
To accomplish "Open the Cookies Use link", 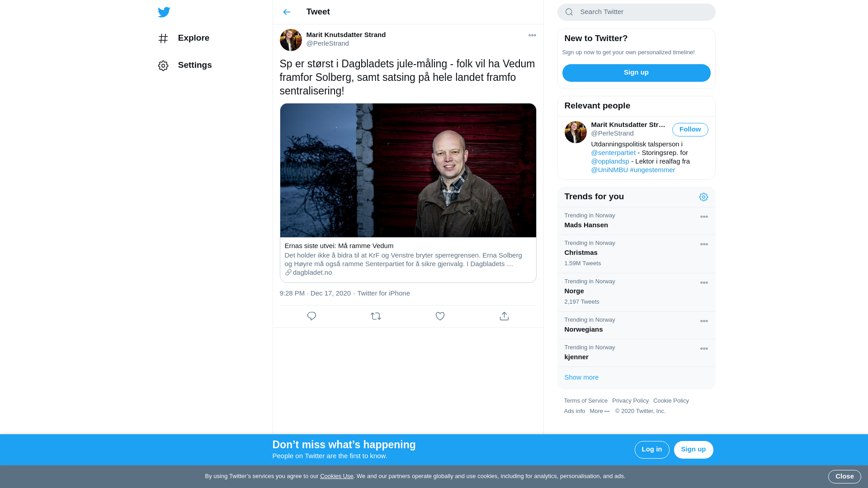I will coord(336,476).
